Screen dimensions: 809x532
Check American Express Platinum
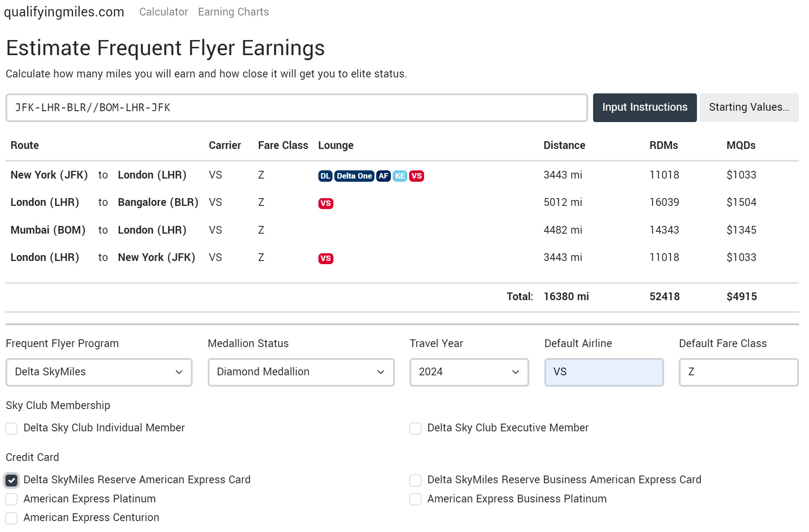tap(11, 499)
